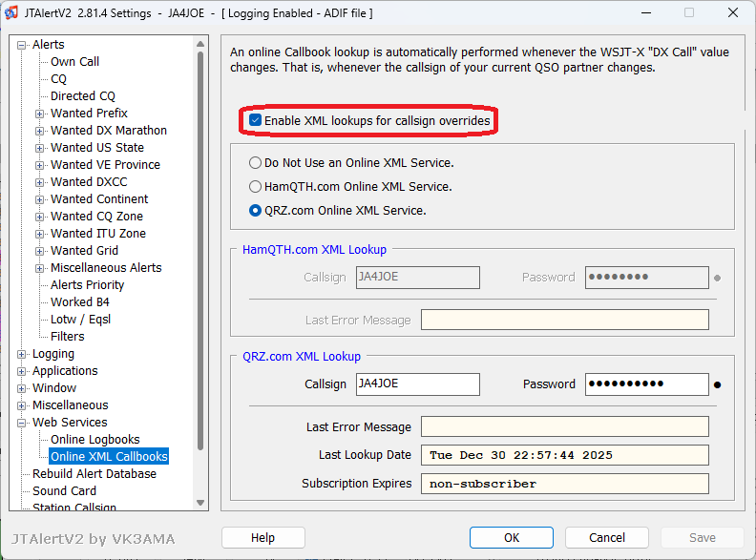Image resolution: width=756 pixels, height=560 pixels.
Task: Select the Wanted DXCC tree label
Action: pyautogui.click(x=89, y=181)
